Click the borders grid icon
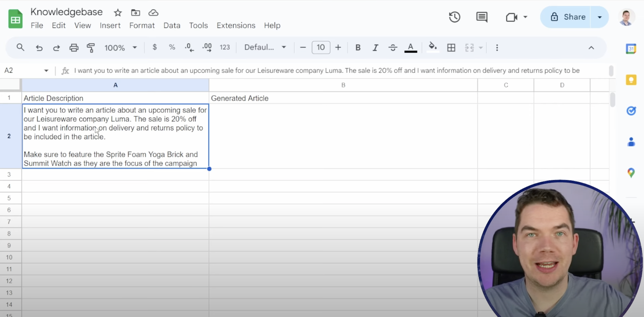This screenshot has height=317, width=644. 451,47
